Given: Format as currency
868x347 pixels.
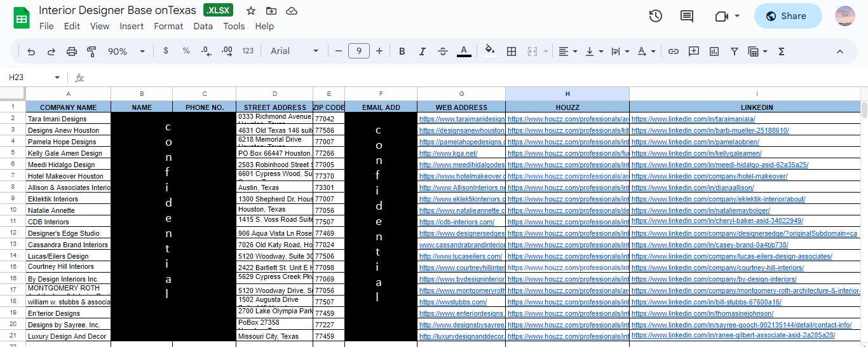Looking at the screenshot, I should 166,51.
